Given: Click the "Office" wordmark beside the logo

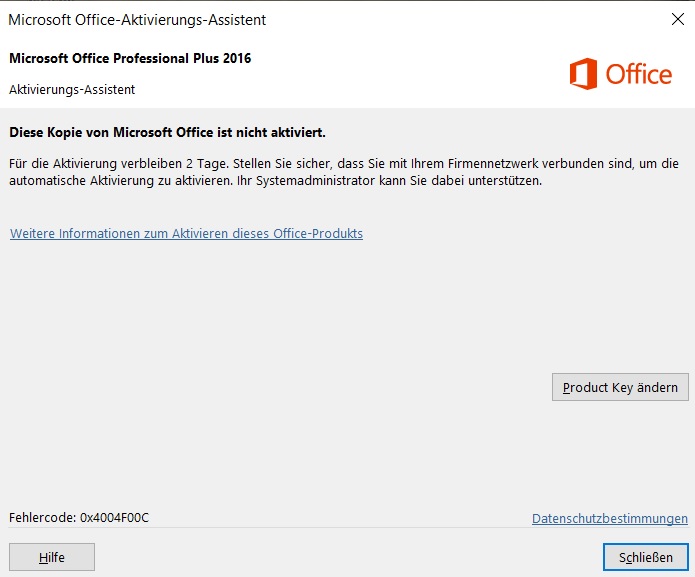Looking at the screenshot, I should (x=639, y=75).
